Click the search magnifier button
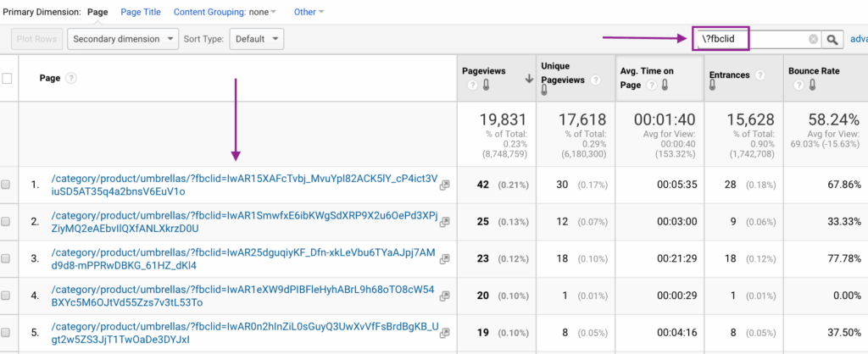This screenshot has width=868, height=354. (832, 39)
